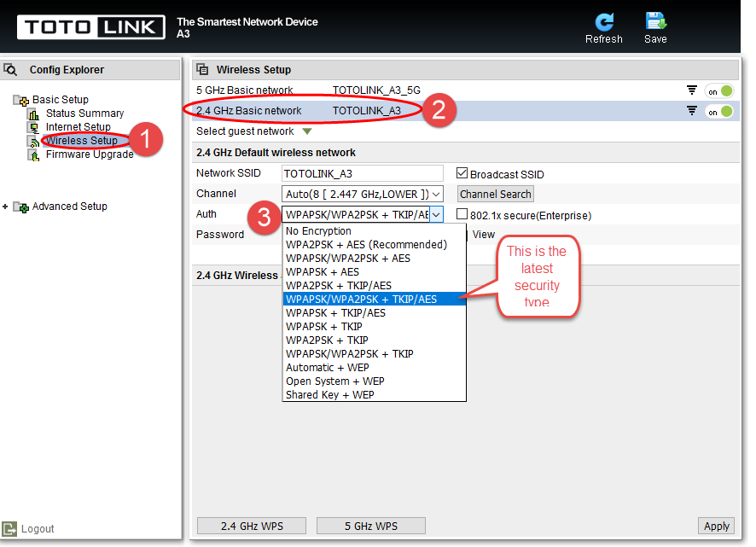
Task: Click the Logout icon at bottom left
Action: tap(9, 529)
